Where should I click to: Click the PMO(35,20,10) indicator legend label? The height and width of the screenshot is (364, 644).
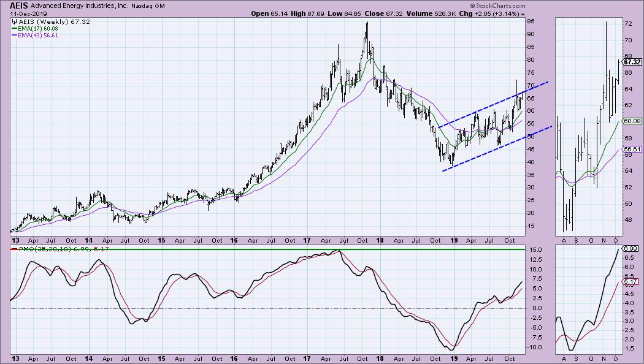pos(45,249)
